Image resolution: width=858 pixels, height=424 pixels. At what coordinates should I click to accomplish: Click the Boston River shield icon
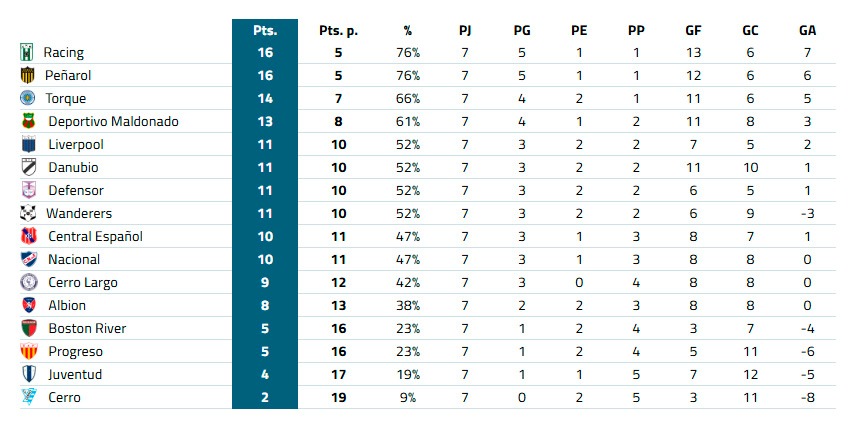coord(27,328)
